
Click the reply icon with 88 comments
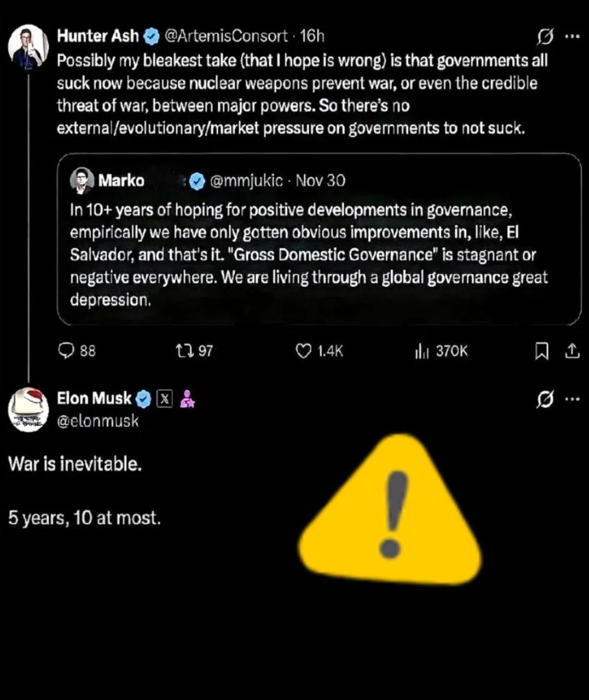[x=66, y=351]
